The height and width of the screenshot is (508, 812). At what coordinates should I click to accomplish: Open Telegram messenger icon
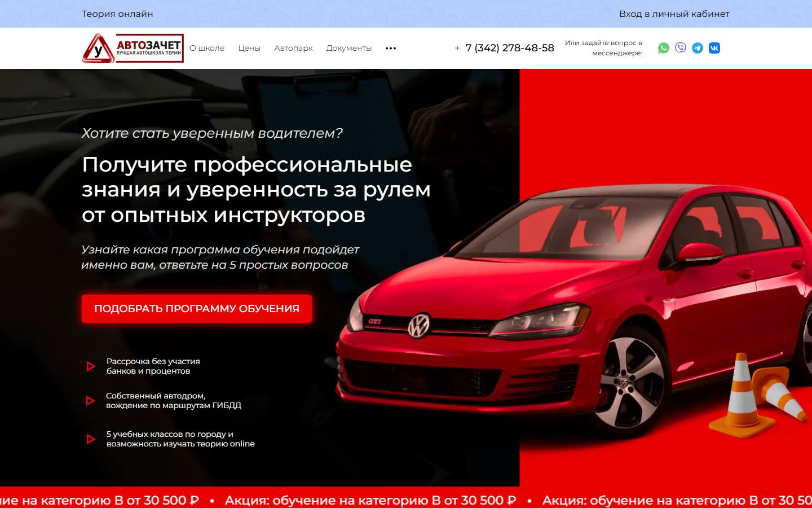698,48
